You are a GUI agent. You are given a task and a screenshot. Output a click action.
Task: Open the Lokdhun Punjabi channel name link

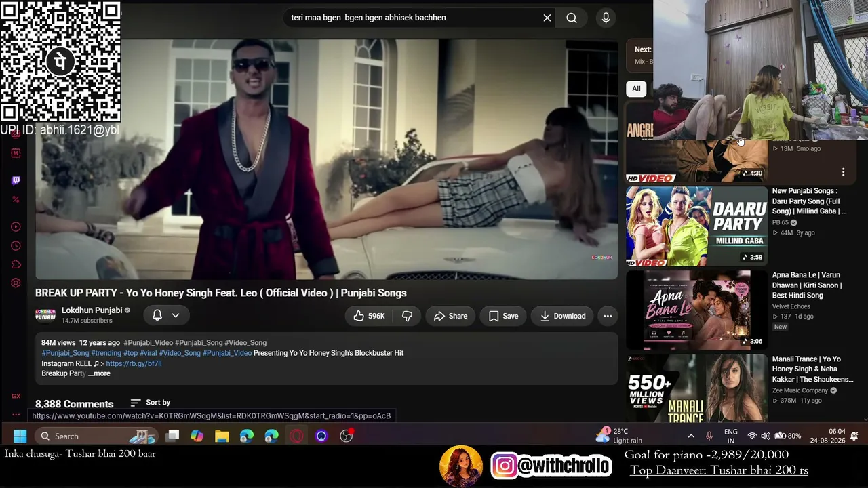click(x=92, y=310)
